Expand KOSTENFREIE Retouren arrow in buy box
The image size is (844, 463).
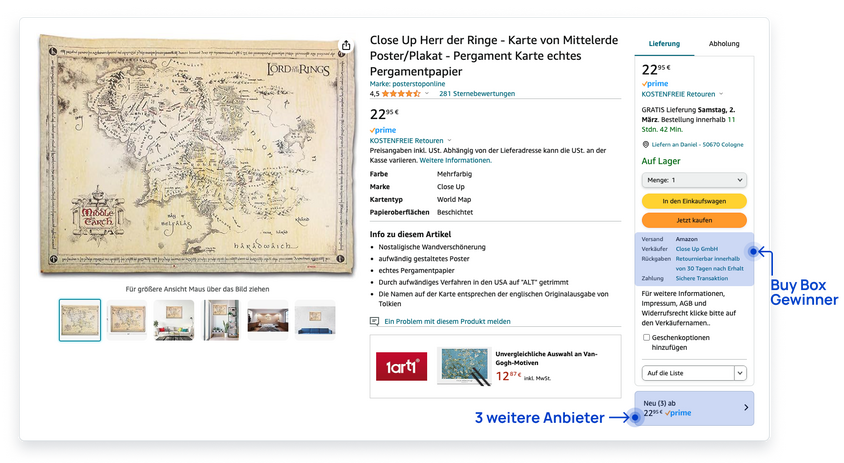point(721,94)
